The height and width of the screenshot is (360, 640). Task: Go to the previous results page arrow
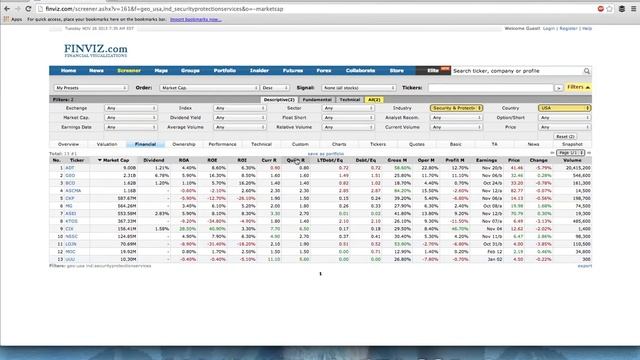tap(552, 153)
